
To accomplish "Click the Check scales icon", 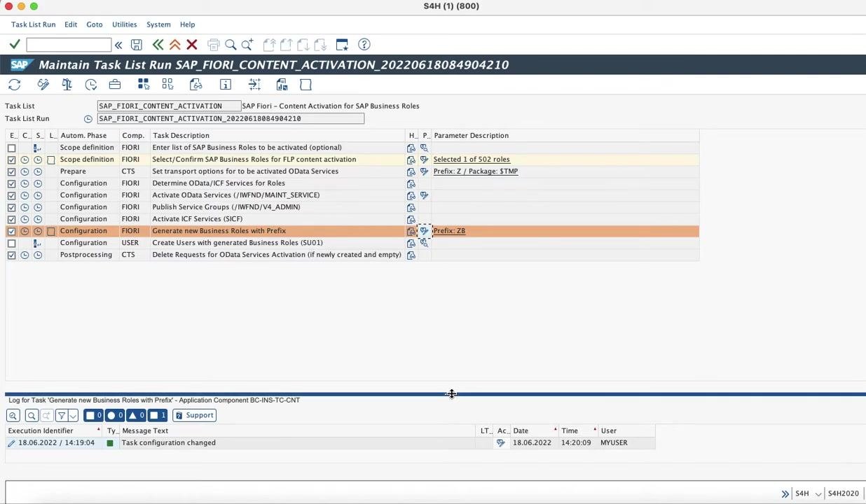I will click(x=67, y=85).
